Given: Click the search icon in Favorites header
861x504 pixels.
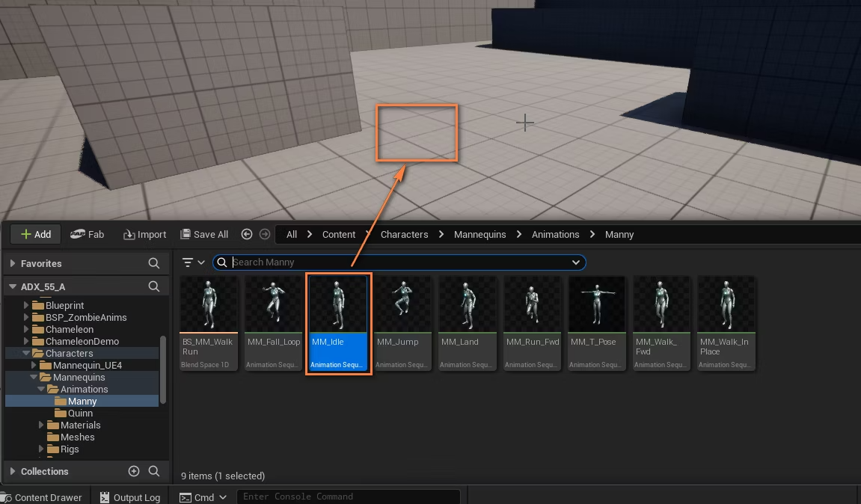Looking at the screenshot, I should tap(154, 263).
